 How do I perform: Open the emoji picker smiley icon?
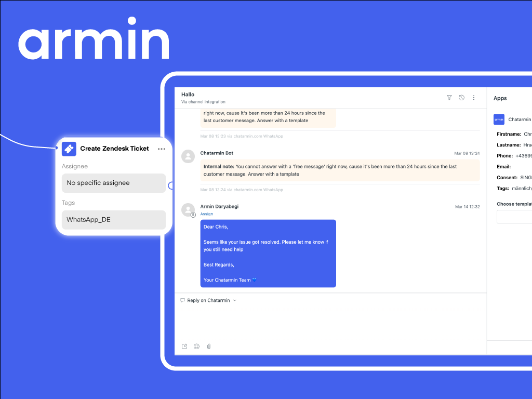tap(196, 347)
